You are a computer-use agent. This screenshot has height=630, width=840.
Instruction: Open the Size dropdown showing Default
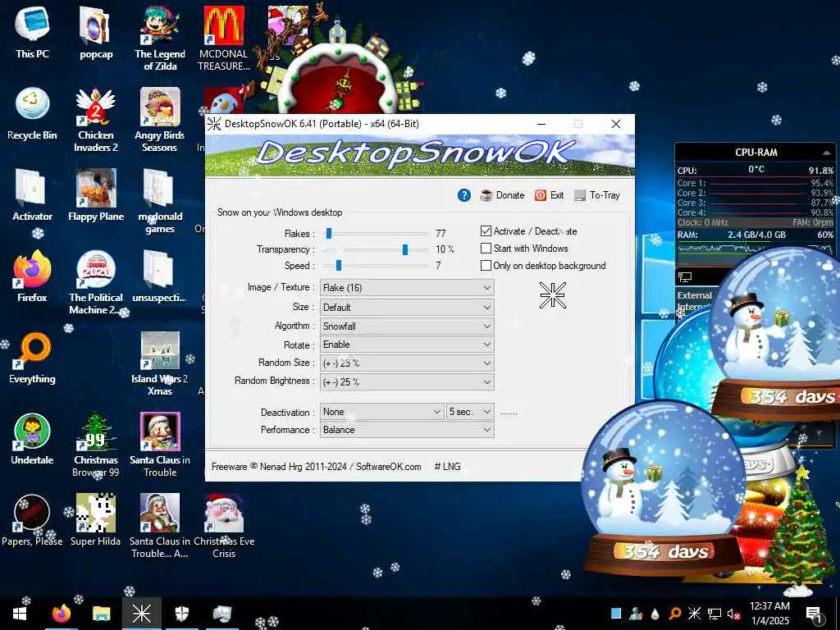(407, 308)
